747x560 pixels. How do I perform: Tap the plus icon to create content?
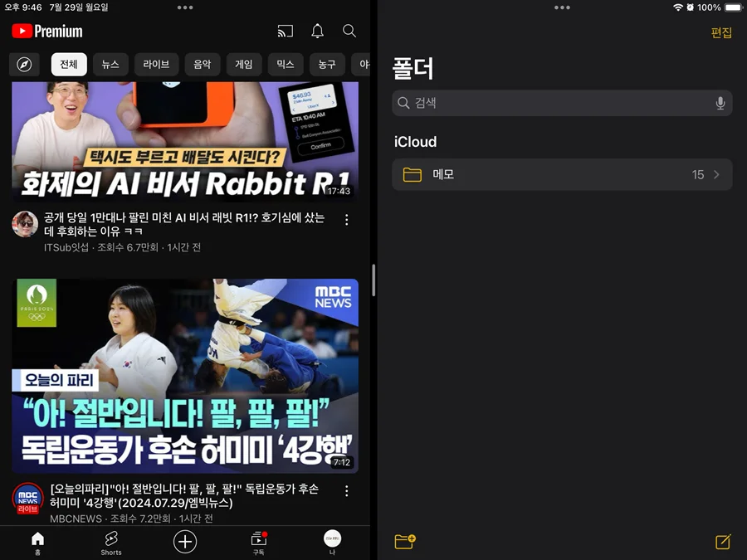[184, 542]
